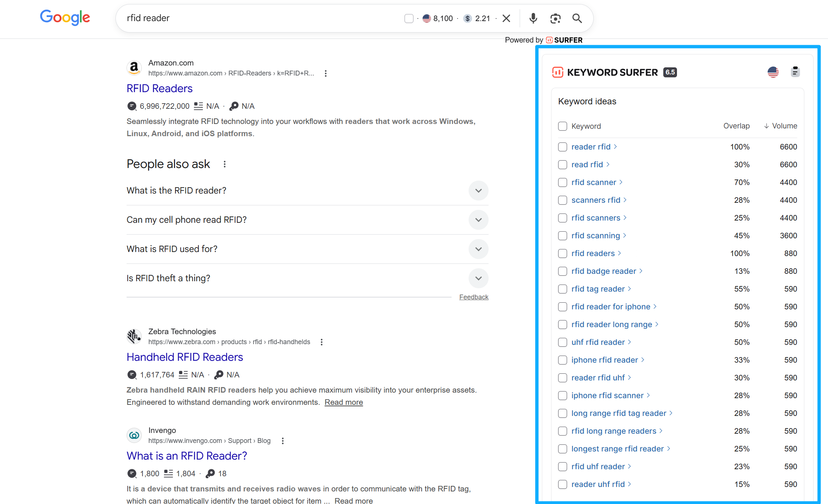Click the chevron next to 'rfid tag reader'
828x504 pixels.
630,289
